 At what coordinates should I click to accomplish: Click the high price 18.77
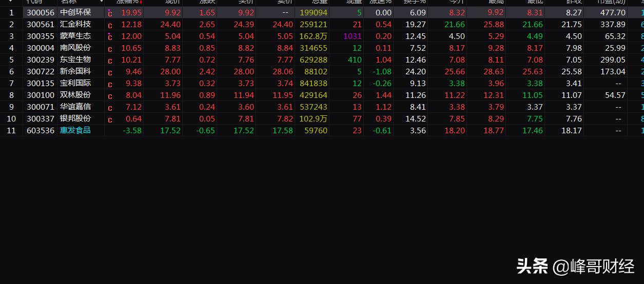tap(494, 130)
